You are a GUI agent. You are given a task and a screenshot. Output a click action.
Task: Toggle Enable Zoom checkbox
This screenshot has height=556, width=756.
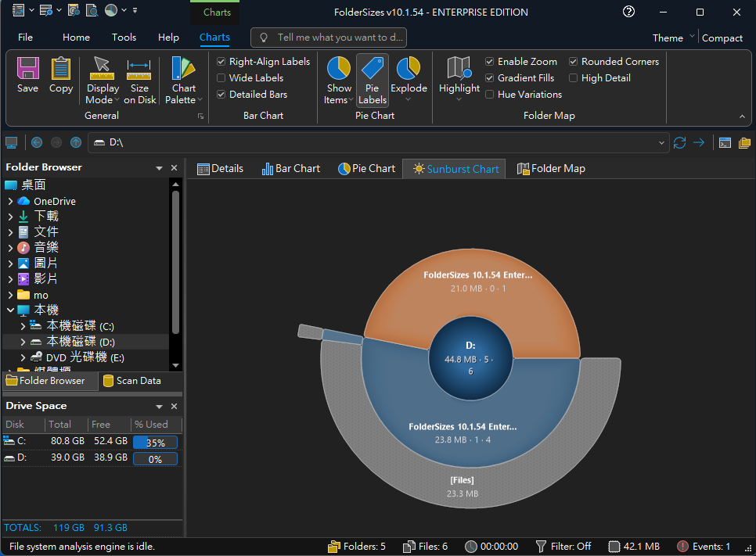coord(489,62)
